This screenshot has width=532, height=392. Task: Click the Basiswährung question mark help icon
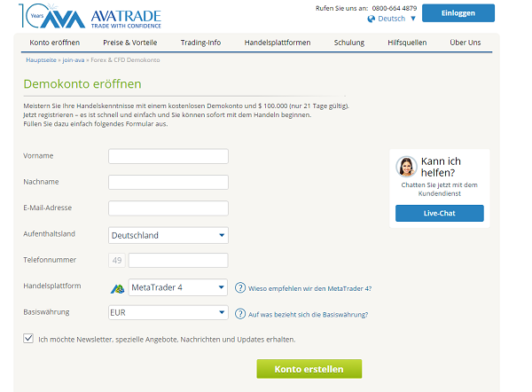[x=240, y=314]
